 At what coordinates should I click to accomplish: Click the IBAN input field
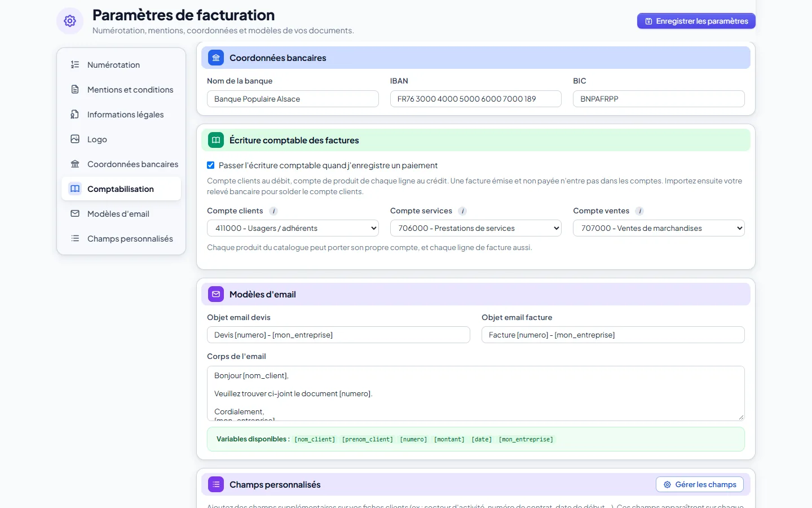point(476,99)
